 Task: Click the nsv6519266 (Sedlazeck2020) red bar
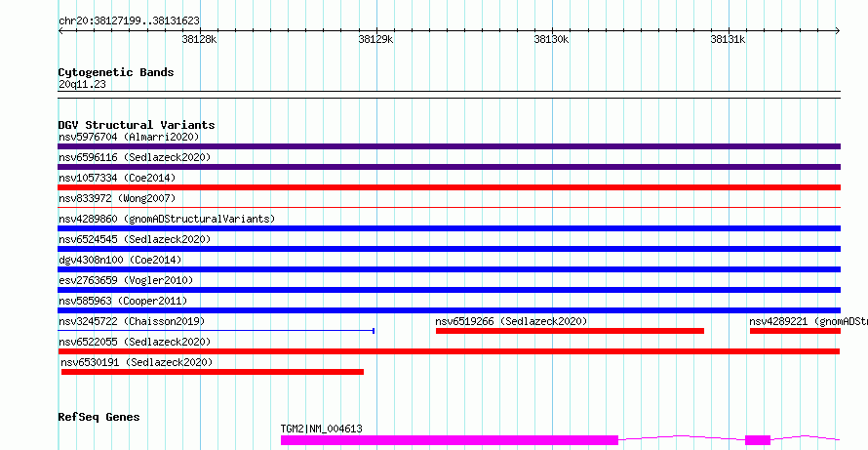click(570, 331)
